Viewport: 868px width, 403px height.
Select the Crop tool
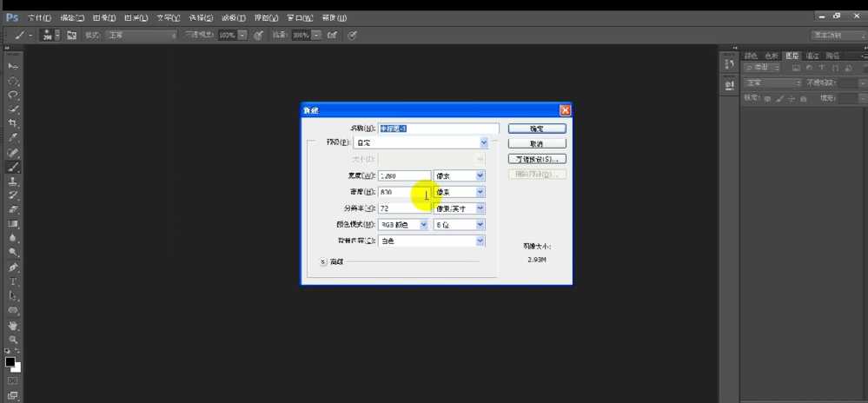tap(13, 123)
